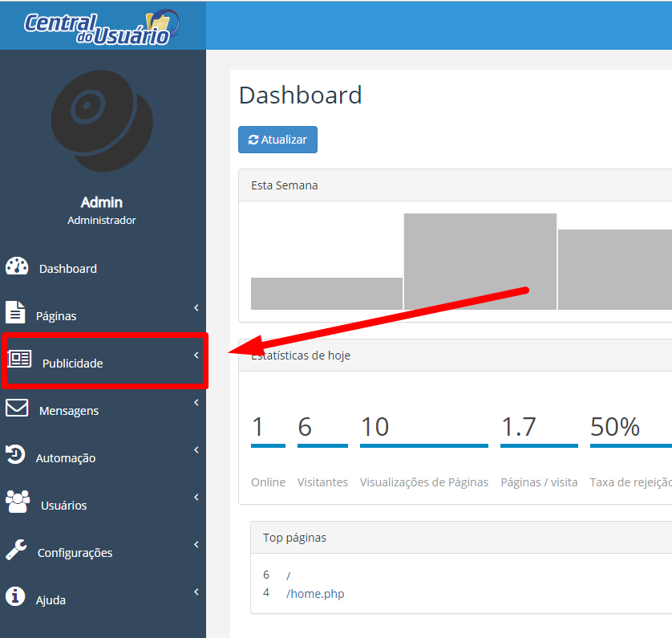Click the Páginas document icon
This screenshot has height=638, width=672.
tap(15, 313)
